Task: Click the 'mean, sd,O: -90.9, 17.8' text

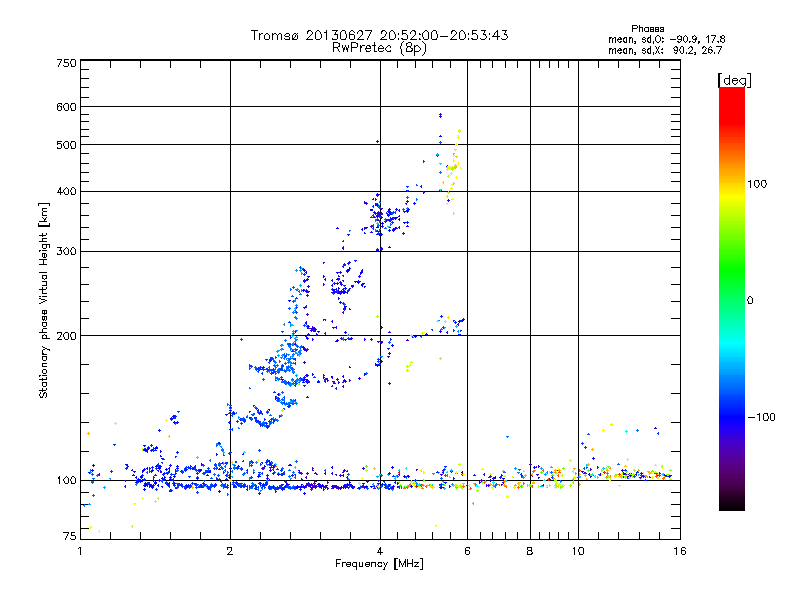Action: pos(666,39)
